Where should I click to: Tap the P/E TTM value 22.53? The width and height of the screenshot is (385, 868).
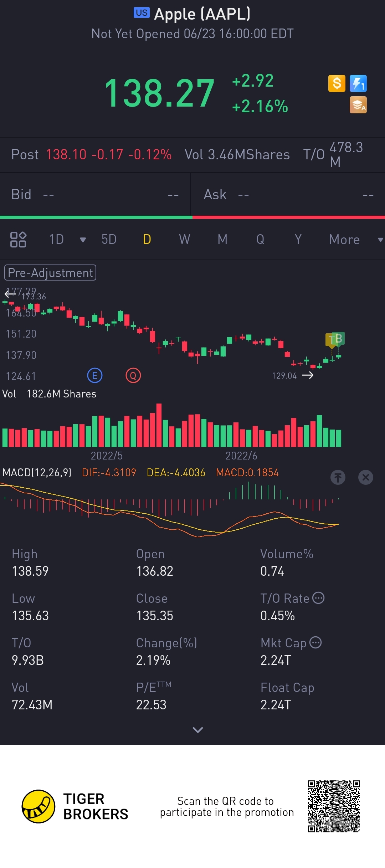(151, 705)
